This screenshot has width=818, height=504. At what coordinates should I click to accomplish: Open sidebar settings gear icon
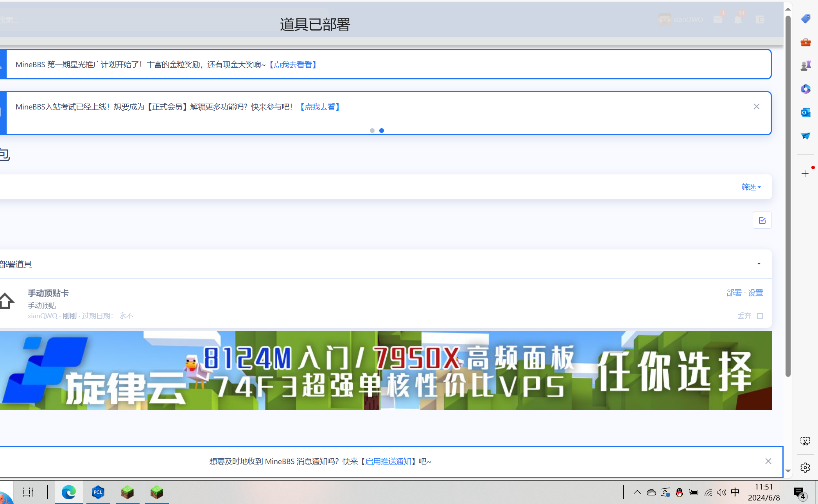pos(805,467)
